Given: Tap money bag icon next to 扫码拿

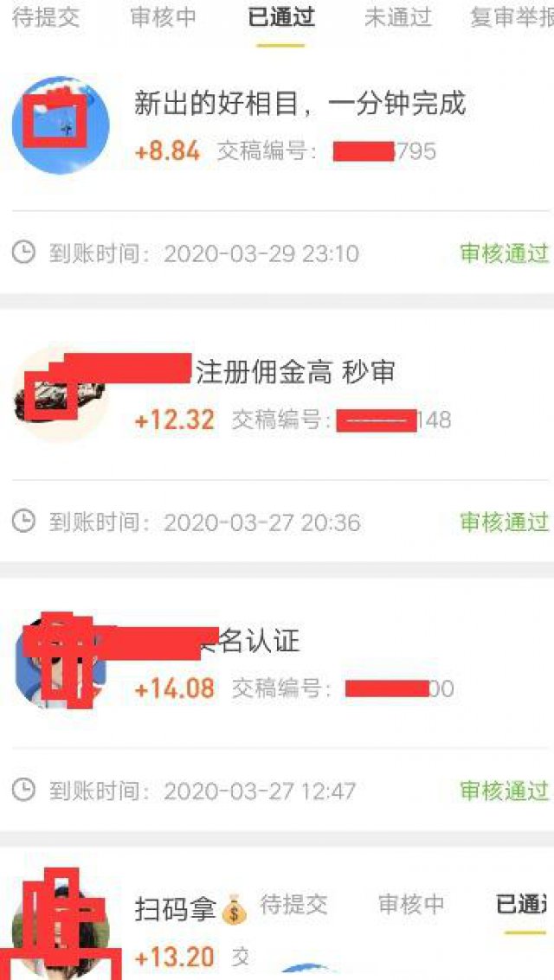Looking at the screenshot, I should coord(235,909).
